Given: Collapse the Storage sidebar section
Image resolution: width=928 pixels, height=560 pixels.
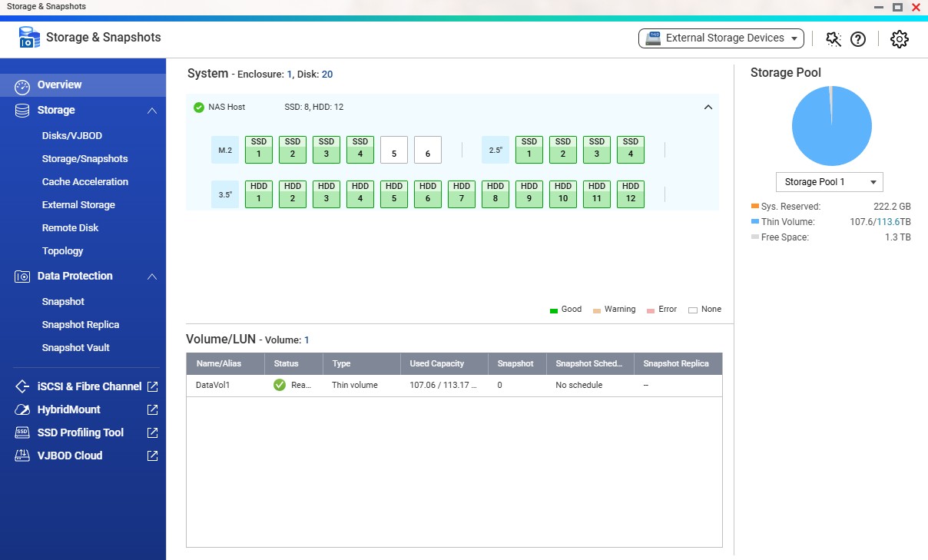Looking at the screenshot, I should click(x=152, y=111).
